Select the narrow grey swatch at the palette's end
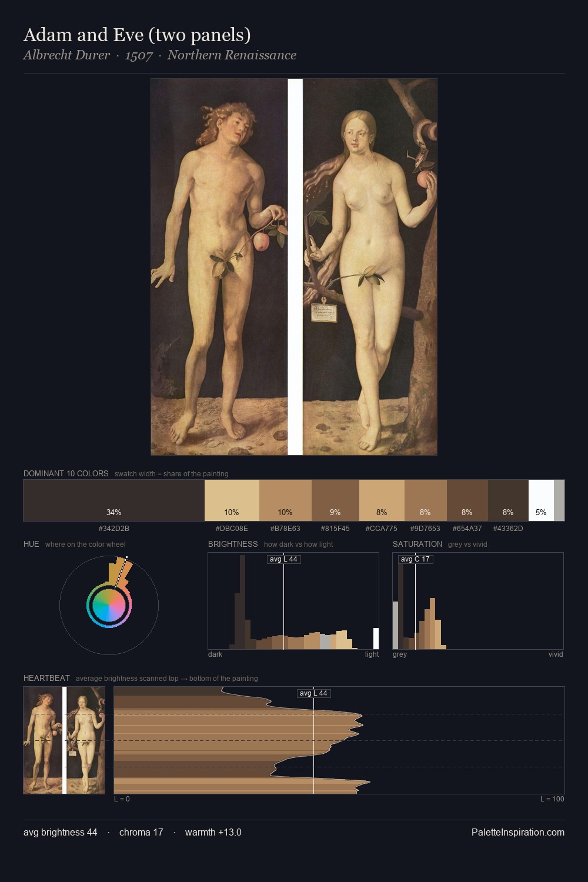 point(559,500)
